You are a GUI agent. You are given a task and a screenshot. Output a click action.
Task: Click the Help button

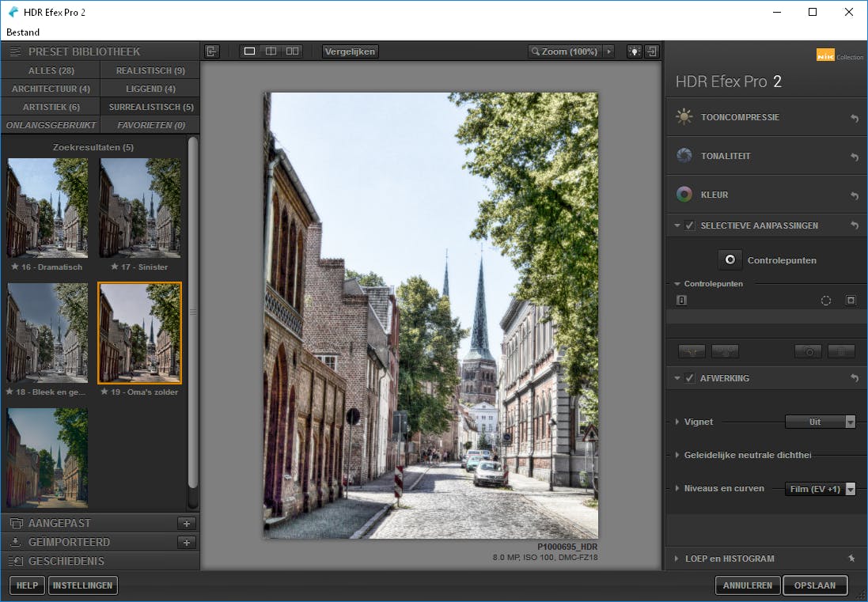(x=27, y=585)
